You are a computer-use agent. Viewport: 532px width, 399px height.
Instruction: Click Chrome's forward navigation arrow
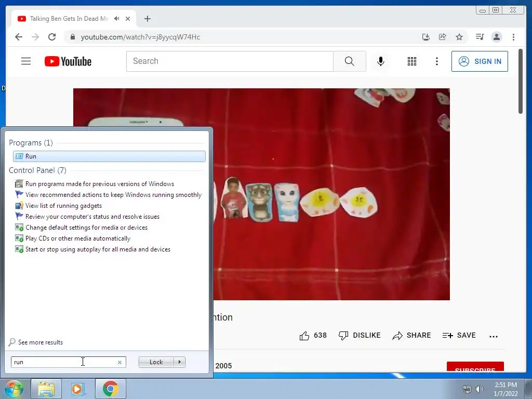(35, 37)
